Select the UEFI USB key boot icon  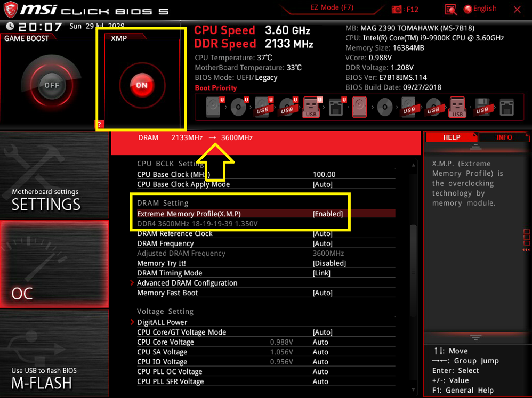312,107
